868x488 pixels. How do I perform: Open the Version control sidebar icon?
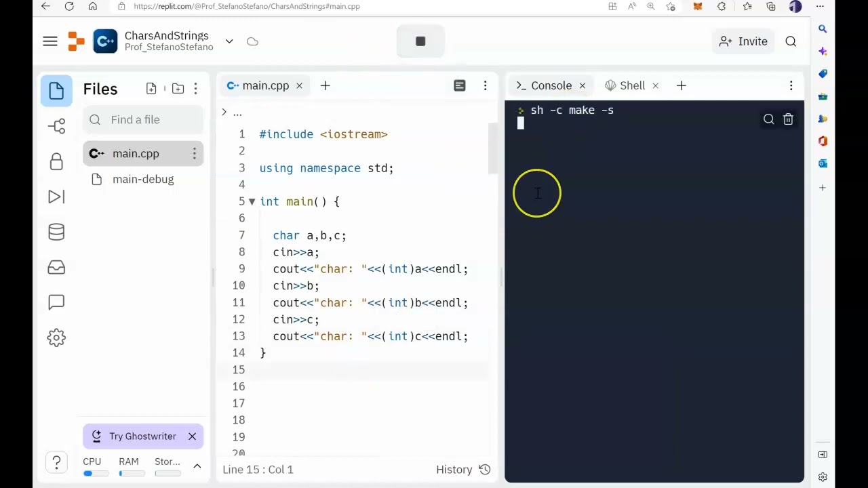point(56,126)
